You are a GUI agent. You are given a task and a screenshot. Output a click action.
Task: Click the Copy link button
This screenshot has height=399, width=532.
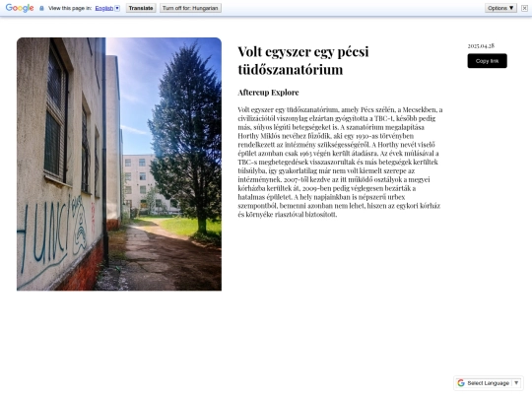[487, 61]
